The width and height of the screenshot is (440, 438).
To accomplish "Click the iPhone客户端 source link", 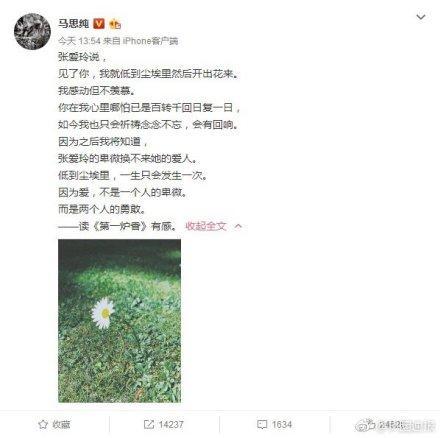I will [150, 41].
